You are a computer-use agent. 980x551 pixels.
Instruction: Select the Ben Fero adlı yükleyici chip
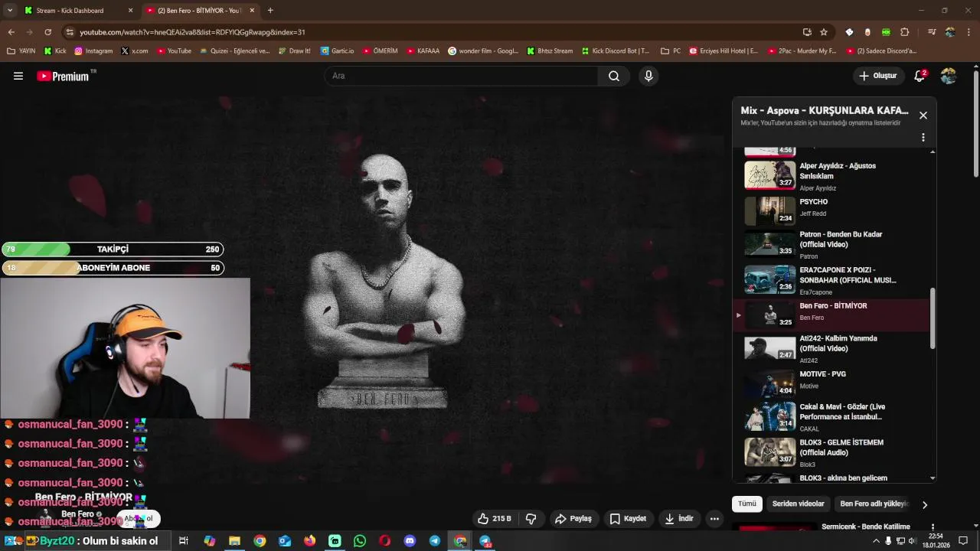[x=874, y=504]
